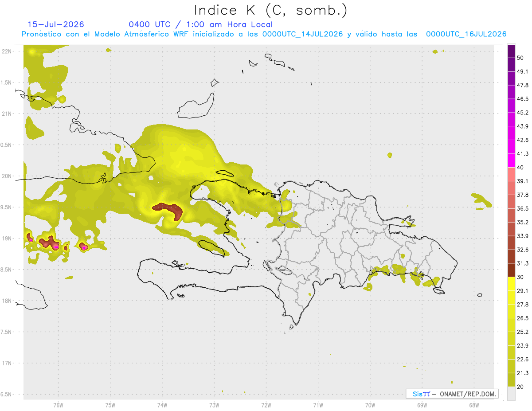Image resolution: width=532 pixels, height=411 pixels.
Task: Click the '35.2' colorbar value
Action: 523,222
